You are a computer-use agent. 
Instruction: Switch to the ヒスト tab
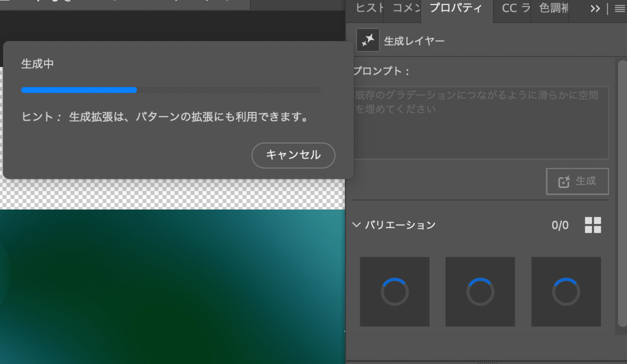(369, 8)
